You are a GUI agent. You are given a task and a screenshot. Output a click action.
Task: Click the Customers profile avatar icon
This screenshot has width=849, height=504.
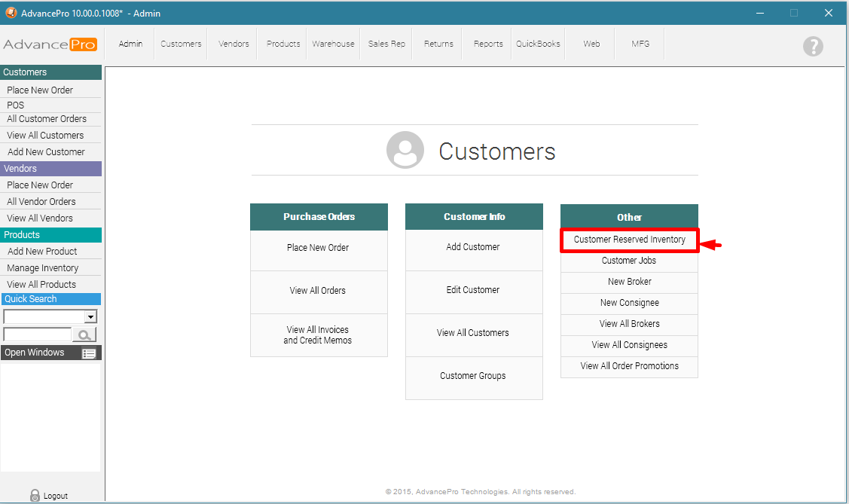click(405, 150)
